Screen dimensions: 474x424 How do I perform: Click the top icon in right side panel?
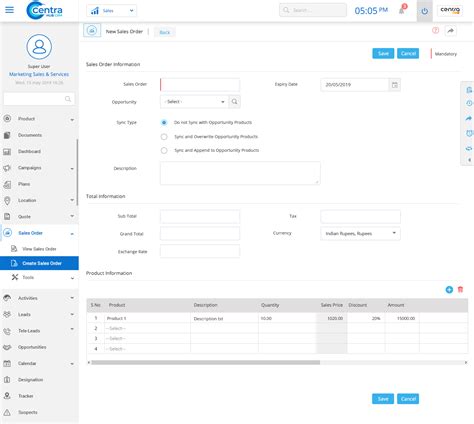(x=469, y=90)
